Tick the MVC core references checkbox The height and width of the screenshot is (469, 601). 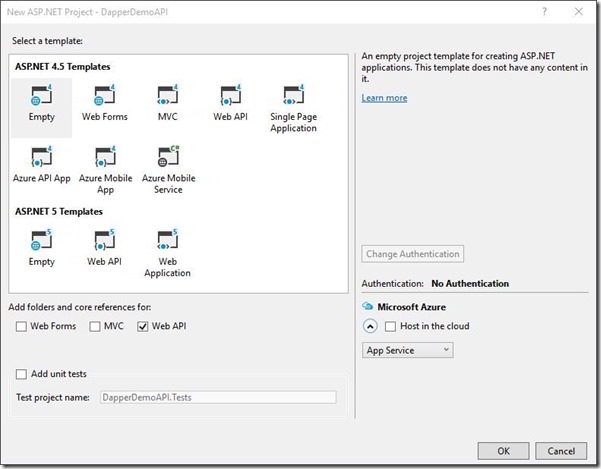point(95,326)
